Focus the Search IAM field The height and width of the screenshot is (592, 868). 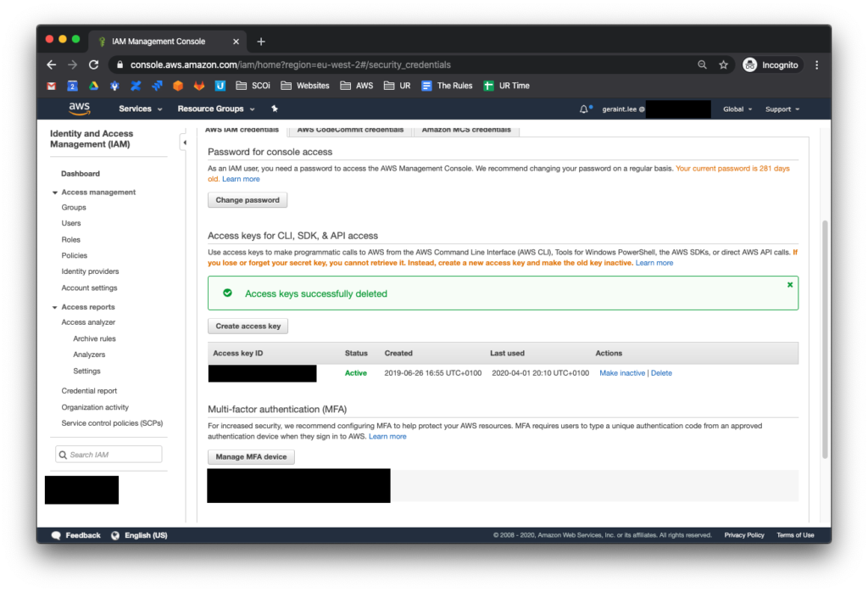pos(108,455)
